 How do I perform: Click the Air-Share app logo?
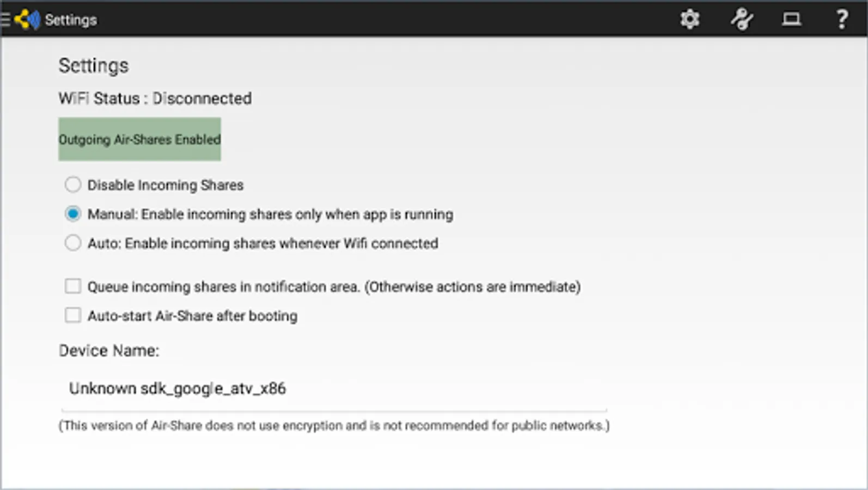[27, 20]
